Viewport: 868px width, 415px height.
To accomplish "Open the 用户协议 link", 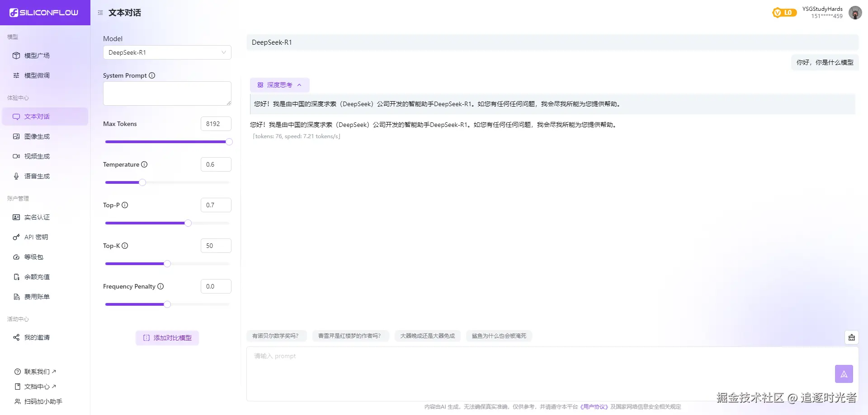I will (594, 407).
